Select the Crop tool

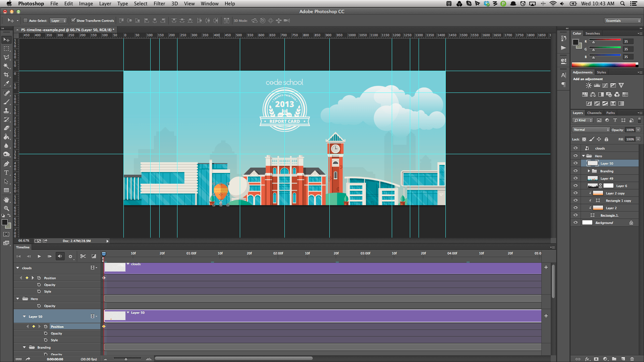click(6, 75)
